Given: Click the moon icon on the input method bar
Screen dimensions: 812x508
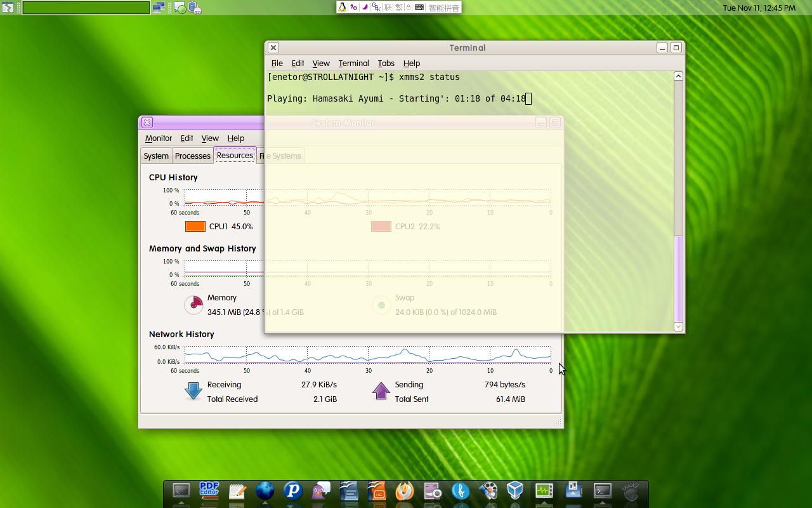Looking at the screenshot, I should (x=365, y=8).
